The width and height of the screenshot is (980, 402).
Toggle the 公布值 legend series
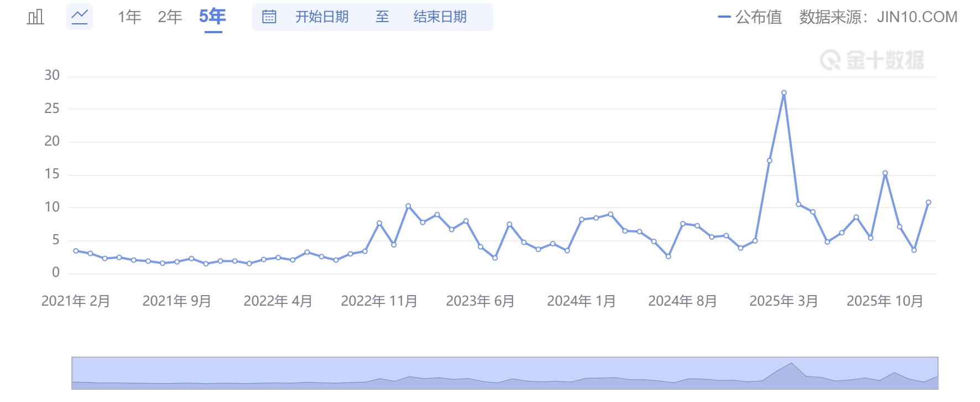(x=750, y=17)
